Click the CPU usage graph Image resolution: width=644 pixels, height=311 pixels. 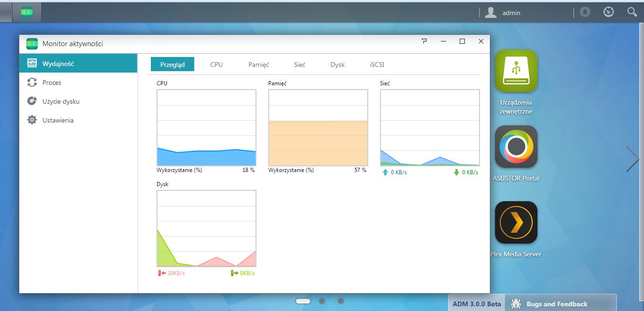pos(206,127)
